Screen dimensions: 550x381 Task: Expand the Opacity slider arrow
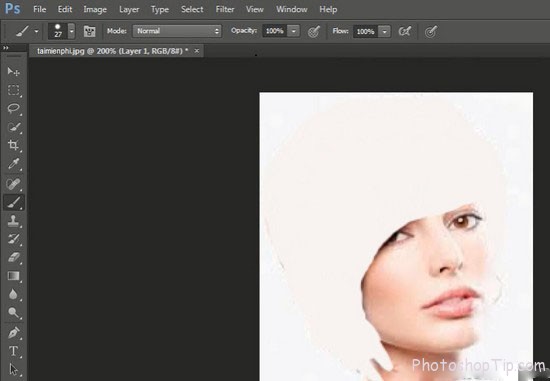tap(294, 31)
